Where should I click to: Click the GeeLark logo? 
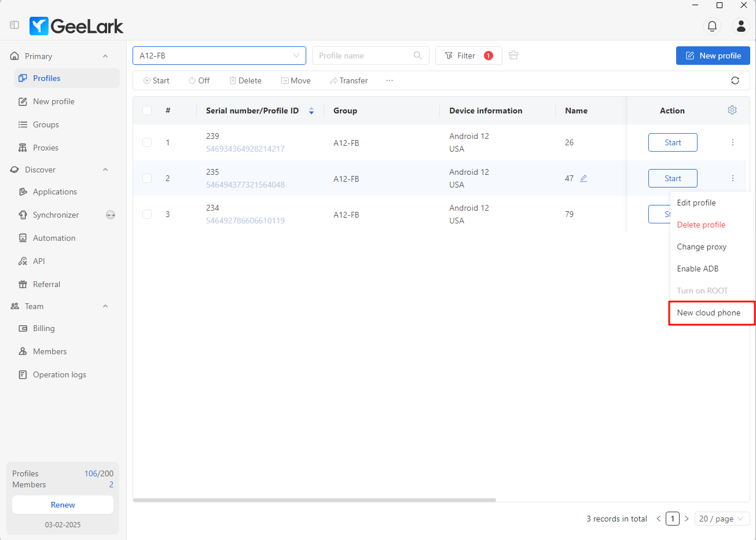coord(76,26)
